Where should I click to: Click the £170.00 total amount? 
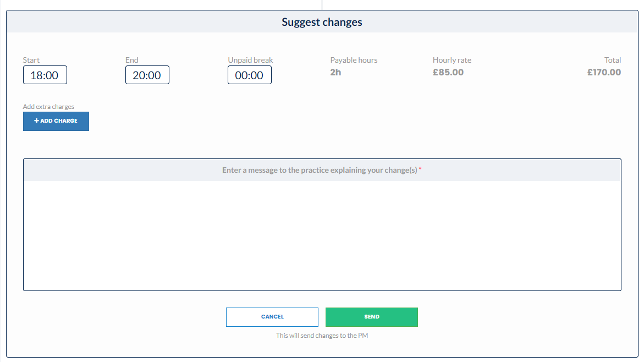click(x=604, y=72)
